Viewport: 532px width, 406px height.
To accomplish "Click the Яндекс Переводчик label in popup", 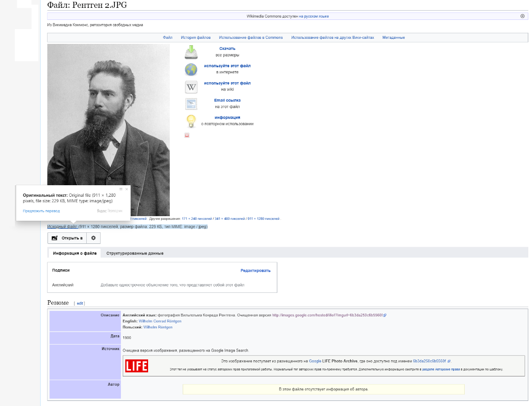I will click(109, 211).
